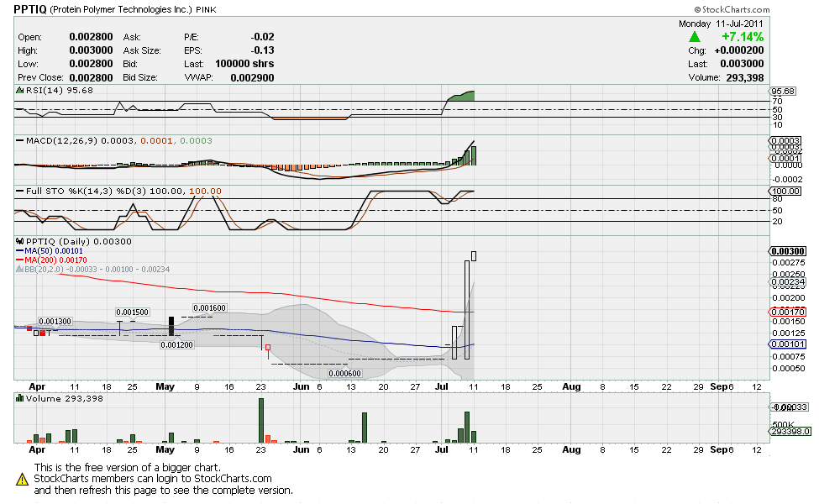Viewport: 819px width, 504px height.
Task: Click the 293398.0 volume axis tag
Action: click(790, 432)
